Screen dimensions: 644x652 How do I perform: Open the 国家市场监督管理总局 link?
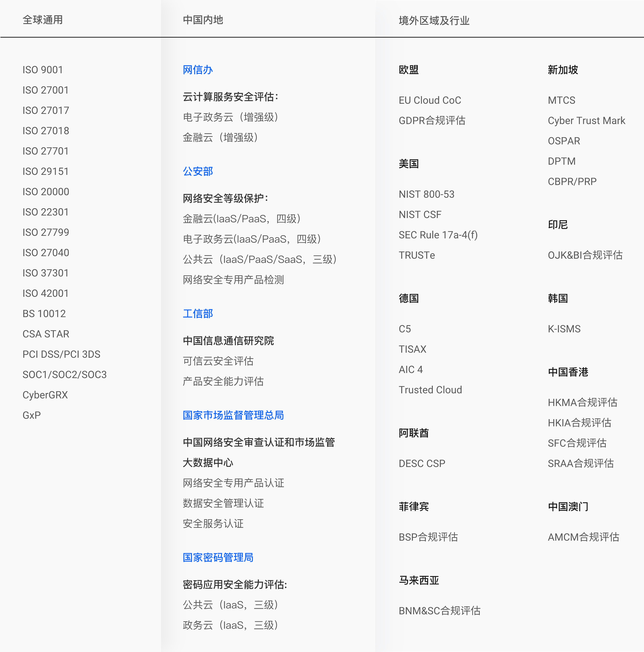[233, 415]
